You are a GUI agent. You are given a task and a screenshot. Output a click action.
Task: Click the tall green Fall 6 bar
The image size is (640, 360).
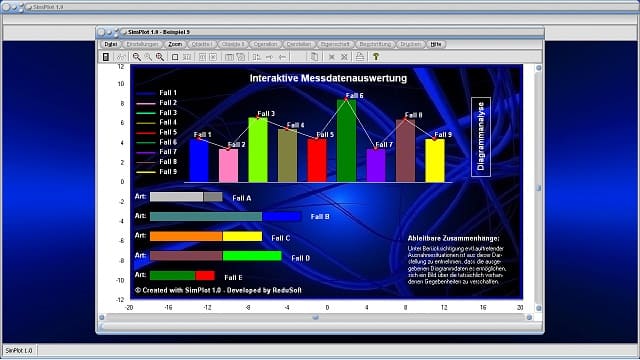point(346,141)
